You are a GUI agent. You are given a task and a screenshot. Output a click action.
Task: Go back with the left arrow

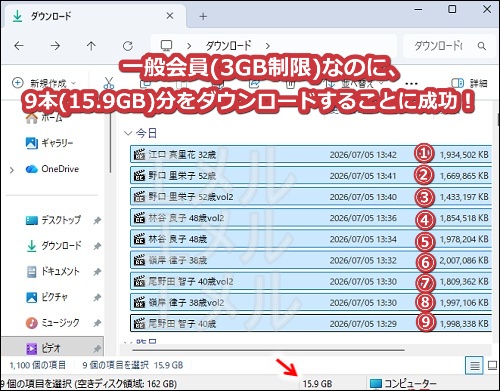19,46
